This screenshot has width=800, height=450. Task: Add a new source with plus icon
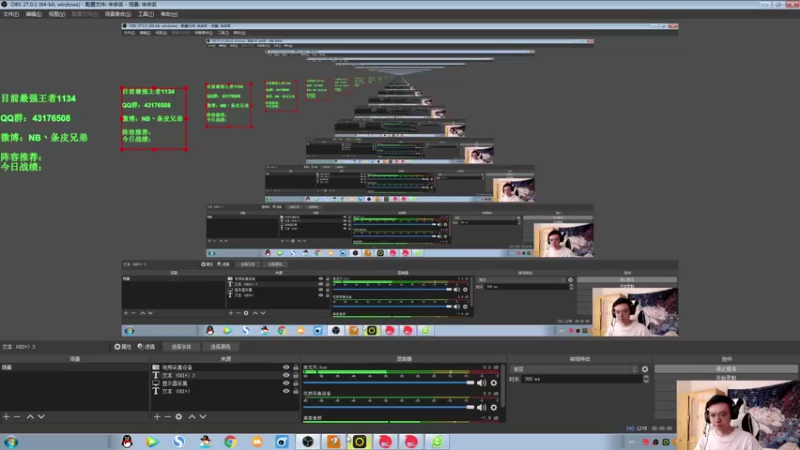(157, 417)
